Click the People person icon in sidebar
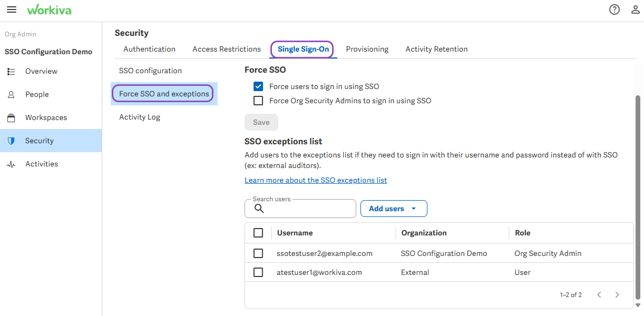 coord(11,94)
